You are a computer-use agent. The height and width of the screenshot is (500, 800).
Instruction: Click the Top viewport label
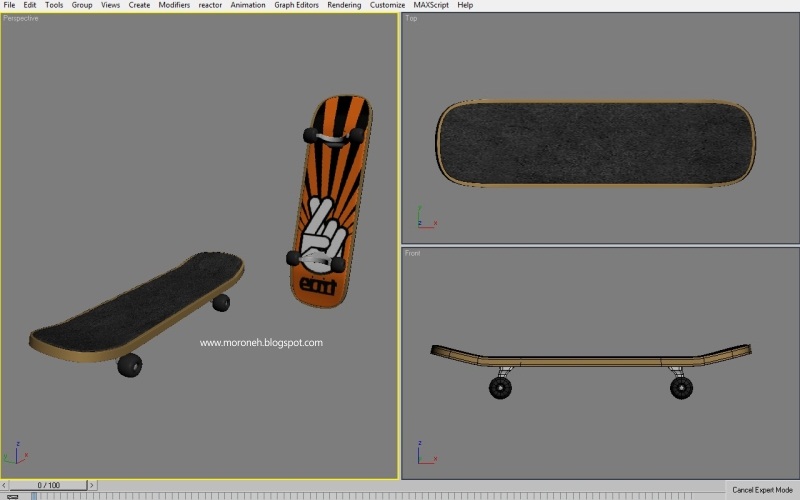click(411, 18)
